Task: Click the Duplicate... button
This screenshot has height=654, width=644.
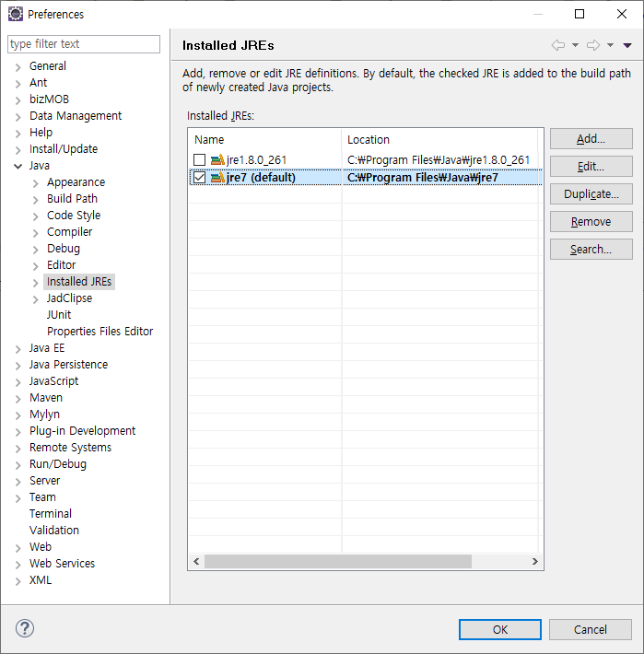Action: pyautogui.click(x=591, y=194)
